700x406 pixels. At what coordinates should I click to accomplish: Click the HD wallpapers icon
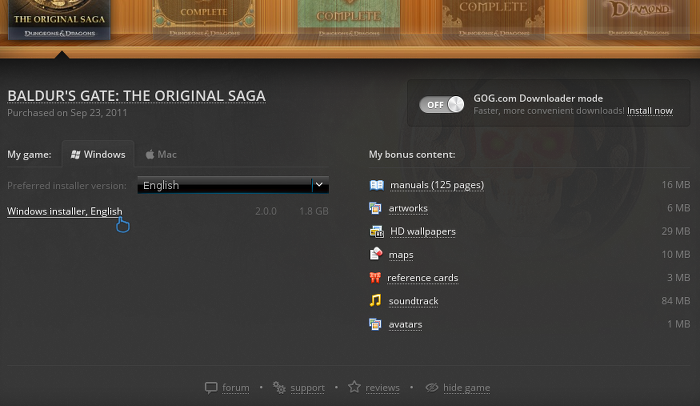pyautogui.click(x=376, y=231)
